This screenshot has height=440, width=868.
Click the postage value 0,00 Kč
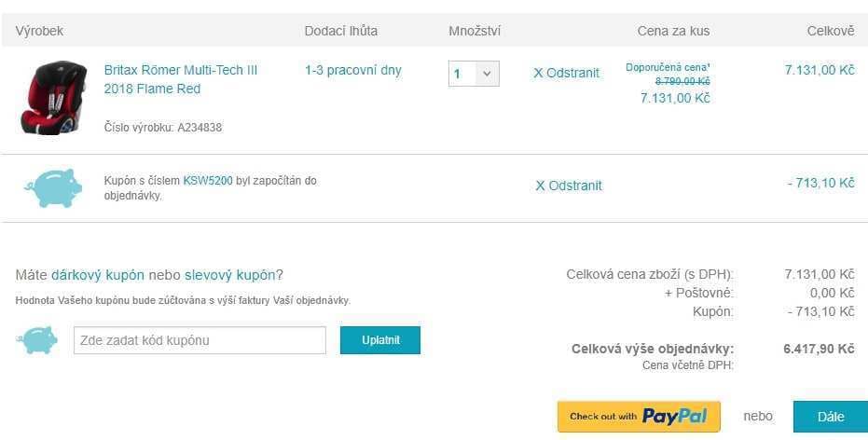pyautogui.click(x=832, y=293)
